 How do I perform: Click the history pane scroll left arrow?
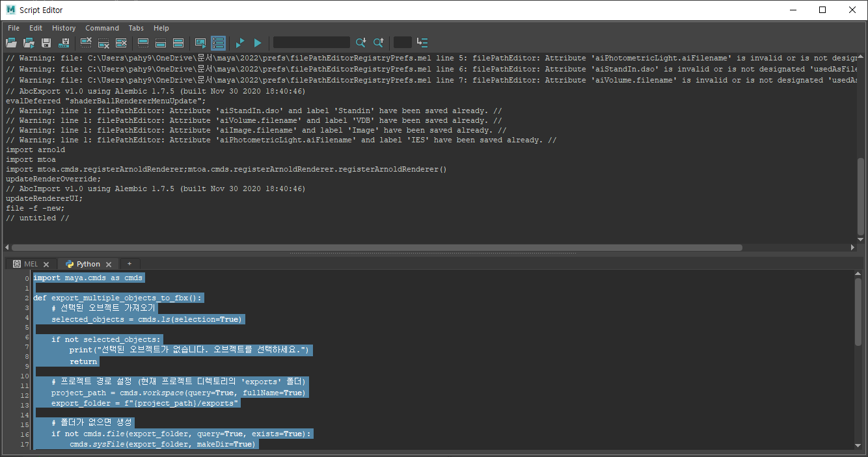[7, 247]
